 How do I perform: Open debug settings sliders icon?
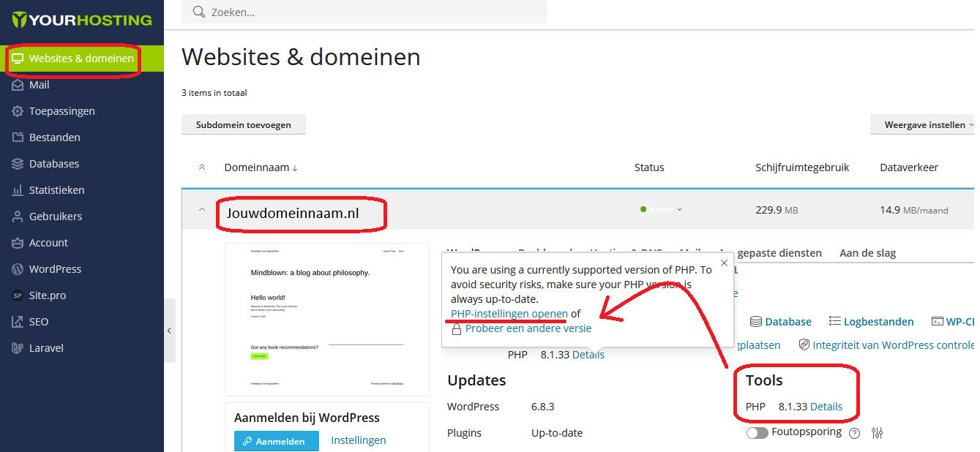(x=878, y=433)
